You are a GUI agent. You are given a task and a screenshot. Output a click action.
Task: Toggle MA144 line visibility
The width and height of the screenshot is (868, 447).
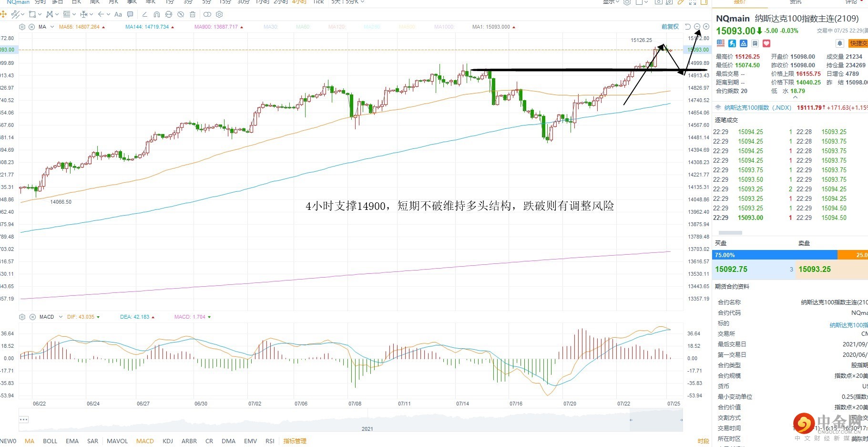pos(150,27)
